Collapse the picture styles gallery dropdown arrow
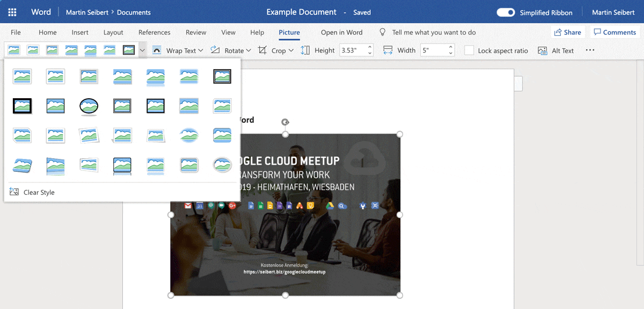The width and height of the screenshot is (644, 309). pos(142,50)
